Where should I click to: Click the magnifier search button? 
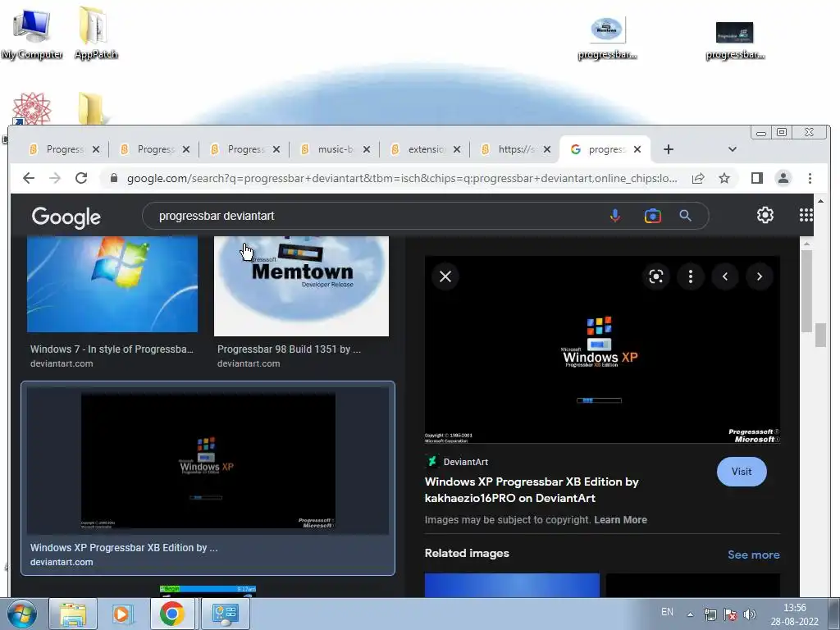[x=685, y=216]
